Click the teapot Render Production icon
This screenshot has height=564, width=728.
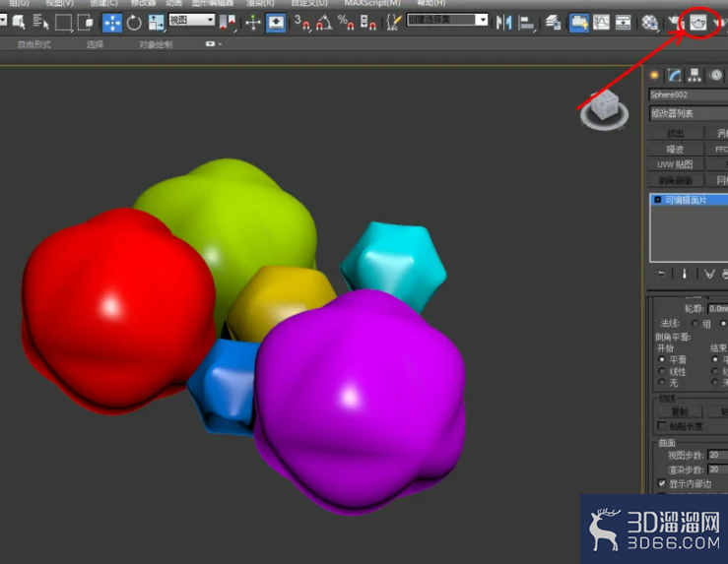click(697, 22)
